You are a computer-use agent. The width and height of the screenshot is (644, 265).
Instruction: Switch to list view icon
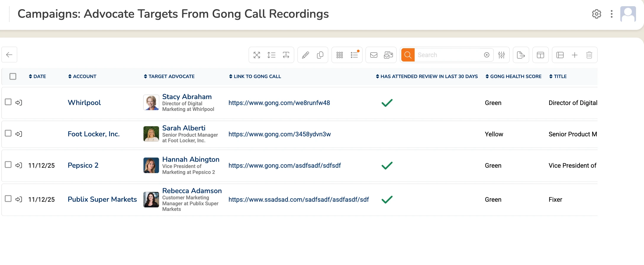(x=354, y=55)
